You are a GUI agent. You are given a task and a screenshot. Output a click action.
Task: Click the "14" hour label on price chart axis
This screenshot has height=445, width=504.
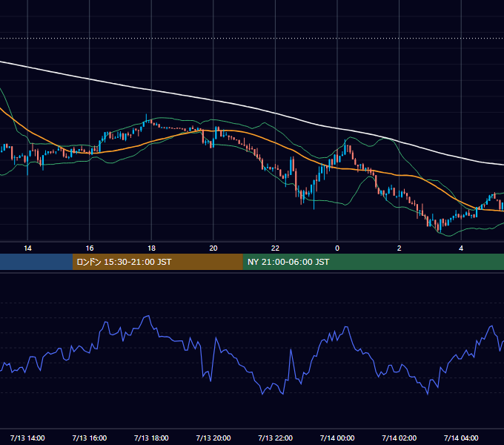click(x=27, y=248)
